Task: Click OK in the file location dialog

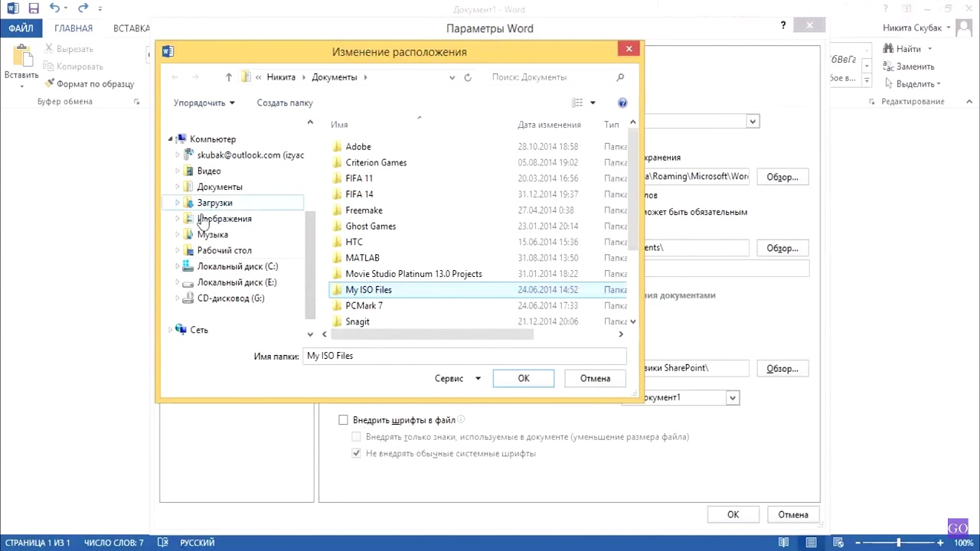Action: [x=523, y=379]
